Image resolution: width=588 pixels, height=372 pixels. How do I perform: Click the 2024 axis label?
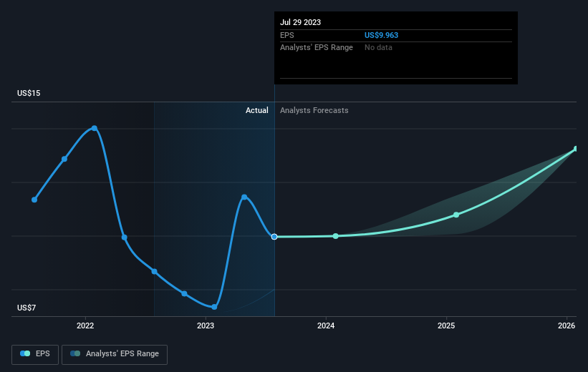tap(326, 325)
